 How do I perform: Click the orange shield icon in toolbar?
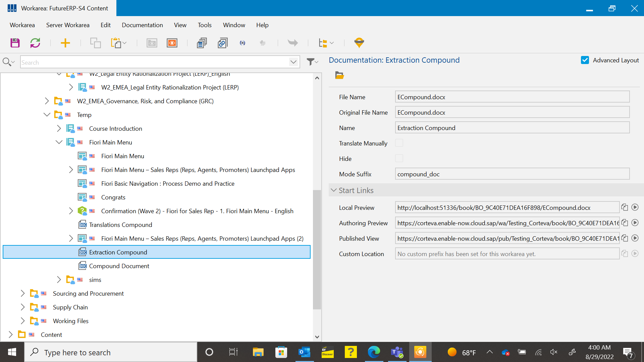tap(359, 43)
